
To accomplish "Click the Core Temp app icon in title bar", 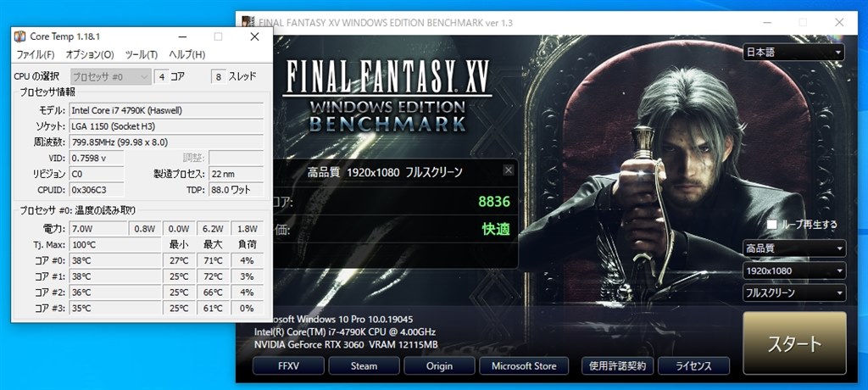I will click(20, 36).
